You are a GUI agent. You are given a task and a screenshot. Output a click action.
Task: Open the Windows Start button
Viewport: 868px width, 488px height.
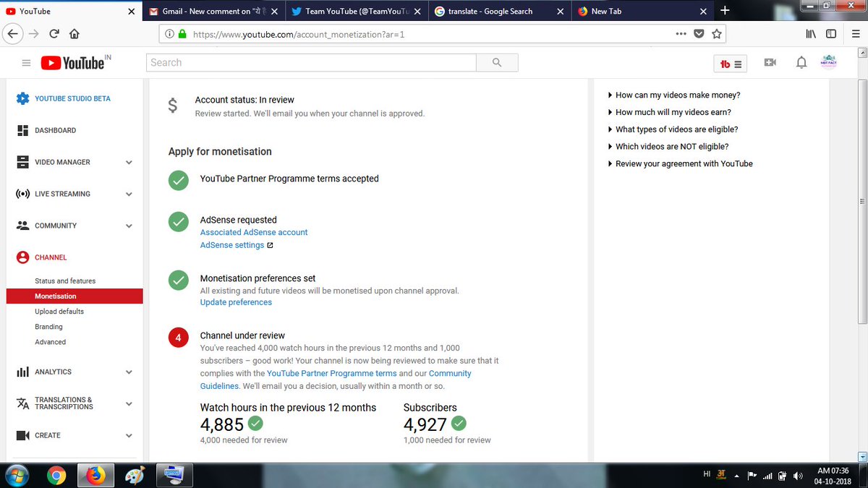[x=16, y=476]
